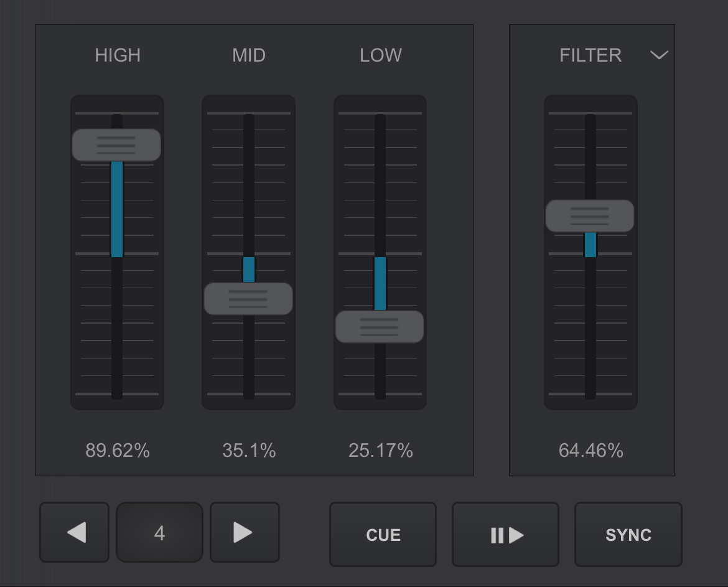The image size is (728, 587).
Task: Click the left arrow decrement button
Action: pos(75,533)
